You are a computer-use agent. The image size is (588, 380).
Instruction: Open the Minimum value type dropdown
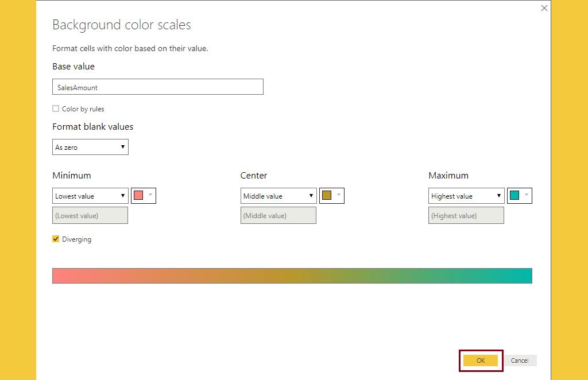(90, 196)
